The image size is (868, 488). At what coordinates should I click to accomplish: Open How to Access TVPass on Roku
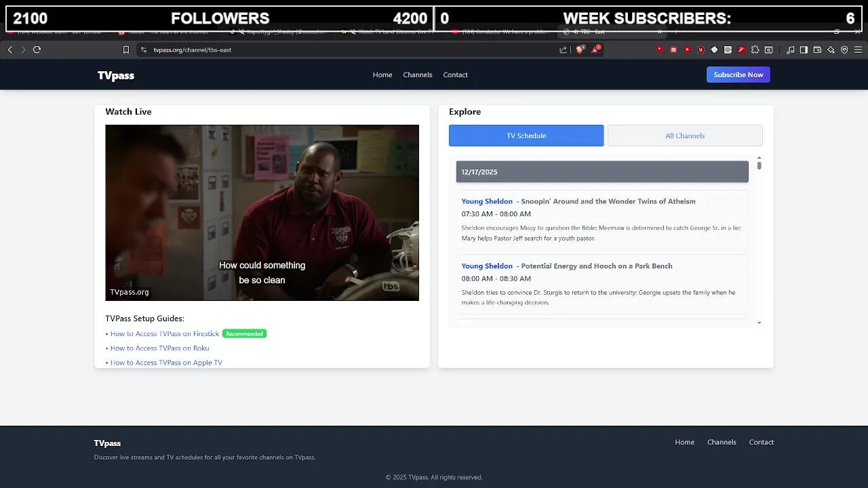coord(159,348)
